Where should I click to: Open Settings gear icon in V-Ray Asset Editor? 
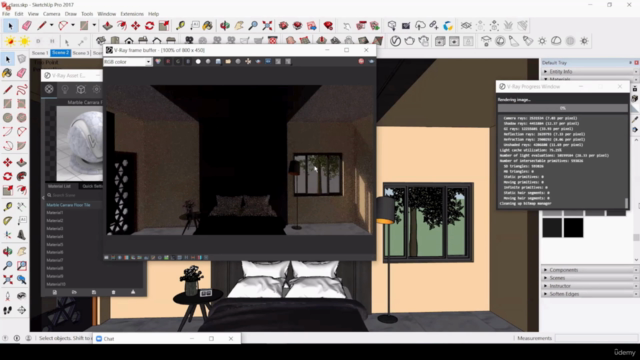[x=97, y=89]
